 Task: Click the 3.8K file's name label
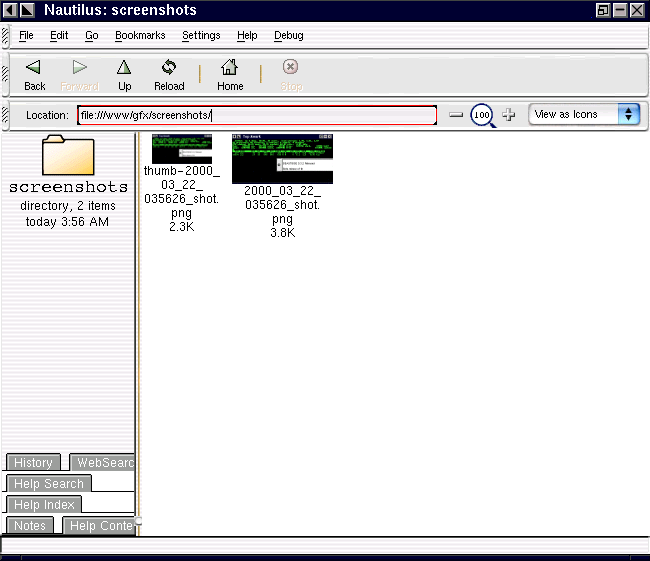(282, 204)
